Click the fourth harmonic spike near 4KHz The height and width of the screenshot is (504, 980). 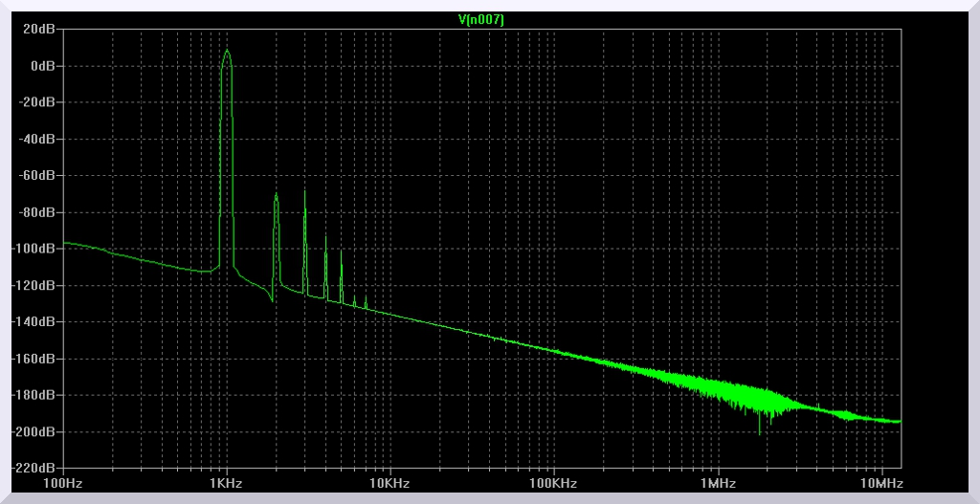click(325, 236)
